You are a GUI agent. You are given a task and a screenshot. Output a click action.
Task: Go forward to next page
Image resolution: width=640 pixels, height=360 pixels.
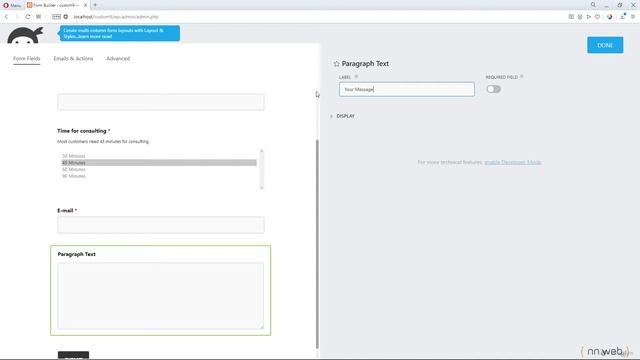17,17
